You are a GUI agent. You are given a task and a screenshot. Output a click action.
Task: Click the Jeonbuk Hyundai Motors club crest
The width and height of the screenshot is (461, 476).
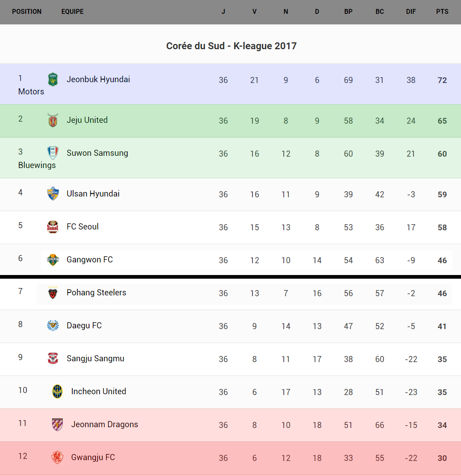[x=53, y=79]
